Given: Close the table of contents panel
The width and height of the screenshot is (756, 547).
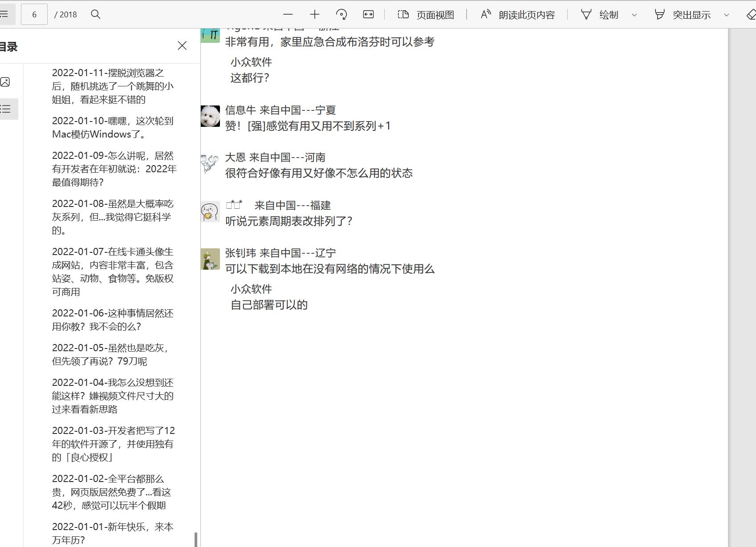Looking at the screenshot, I should click(182, 46).
